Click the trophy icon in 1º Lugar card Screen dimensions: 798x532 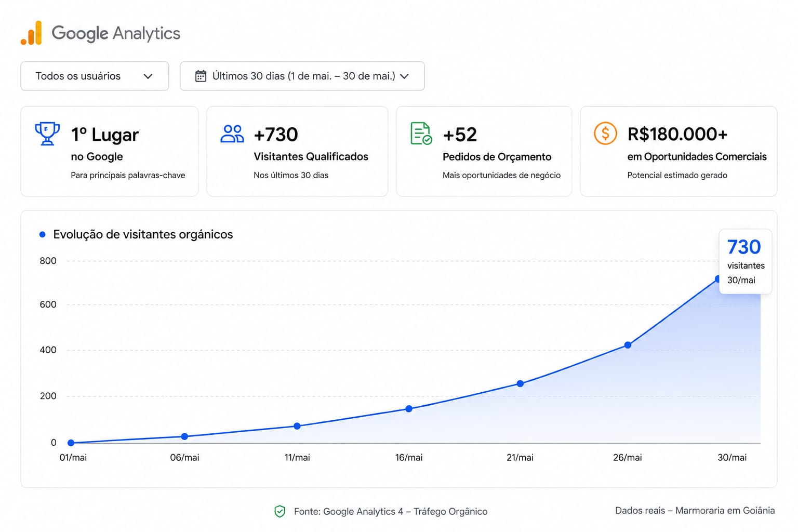click(x=47, y=134)
